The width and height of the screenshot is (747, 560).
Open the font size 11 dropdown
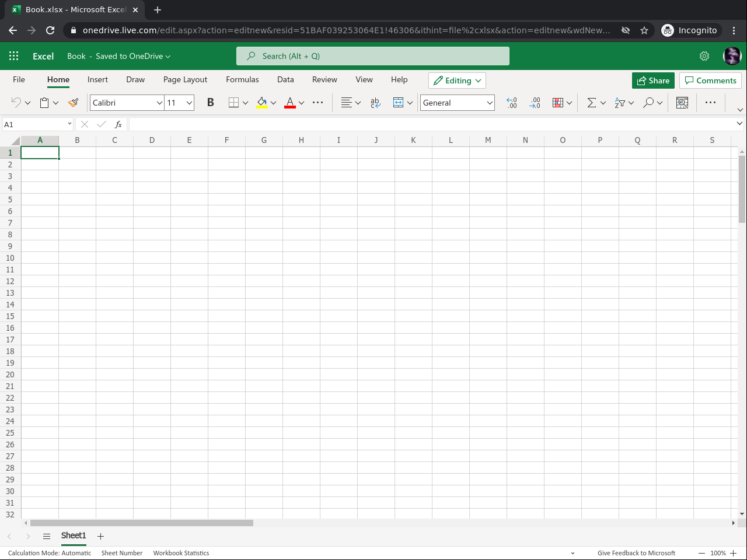tap(189, 103)
